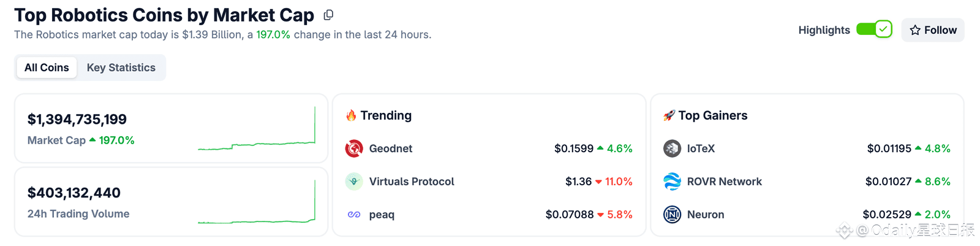Select the All Coins tab
The width and height of the screenshot is (980, 246).
click(47, 67)
